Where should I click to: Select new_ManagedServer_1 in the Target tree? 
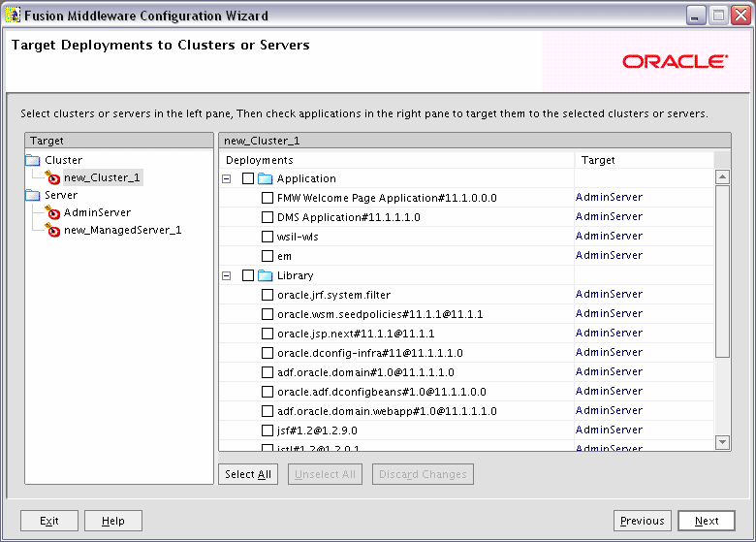[122, 230]
